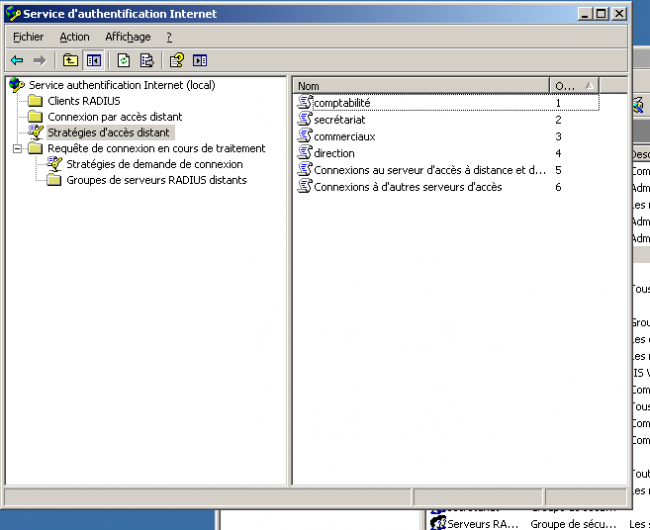Open the Affichage menu
Viewport: 650px width, 530px height.
127,37
